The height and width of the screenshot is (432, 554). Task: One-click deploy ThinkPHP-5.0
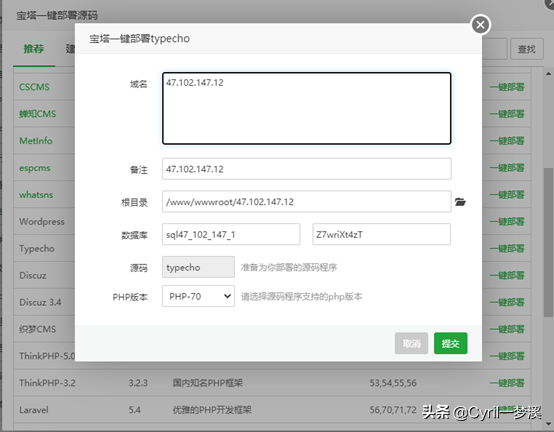507,356
